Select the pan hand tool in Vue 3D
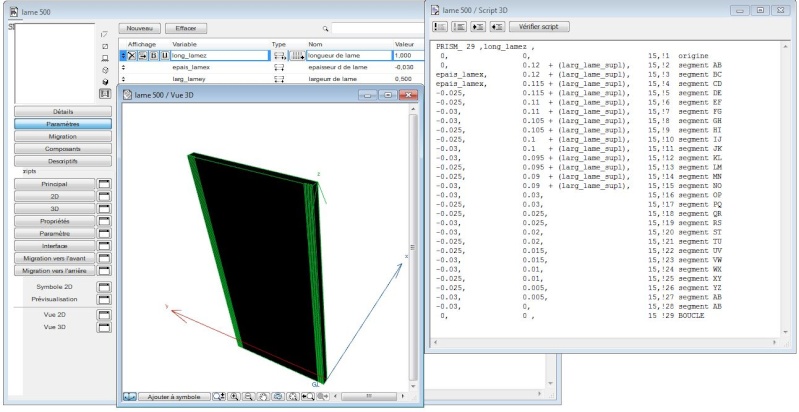 263,396
